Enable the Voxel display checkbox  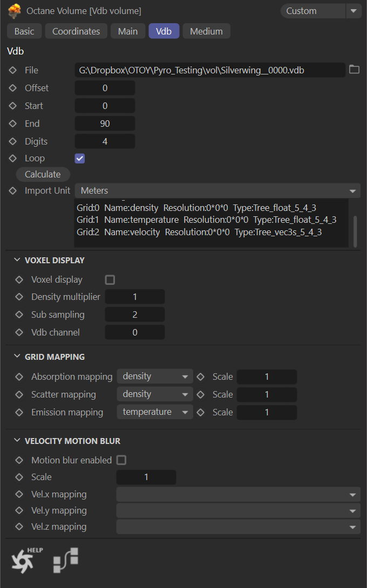[110, 279]
